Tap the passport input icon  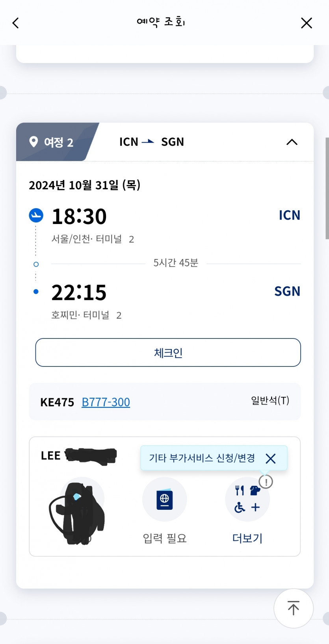(x=164, y=499)
